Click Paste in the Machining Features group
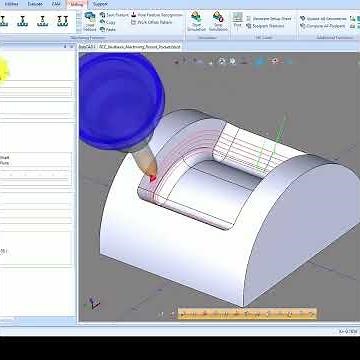The image size is (360, 360). tap(108, 29)
